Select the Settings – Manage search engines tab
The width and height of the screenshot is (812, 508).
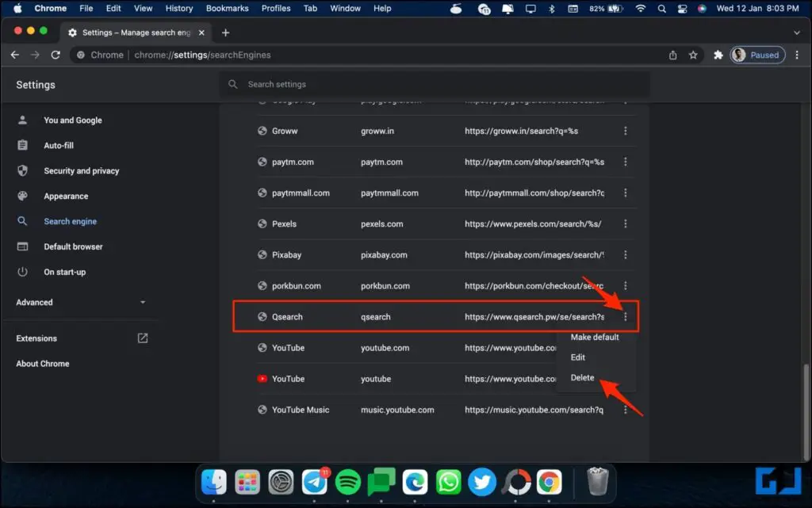[136, 32]
